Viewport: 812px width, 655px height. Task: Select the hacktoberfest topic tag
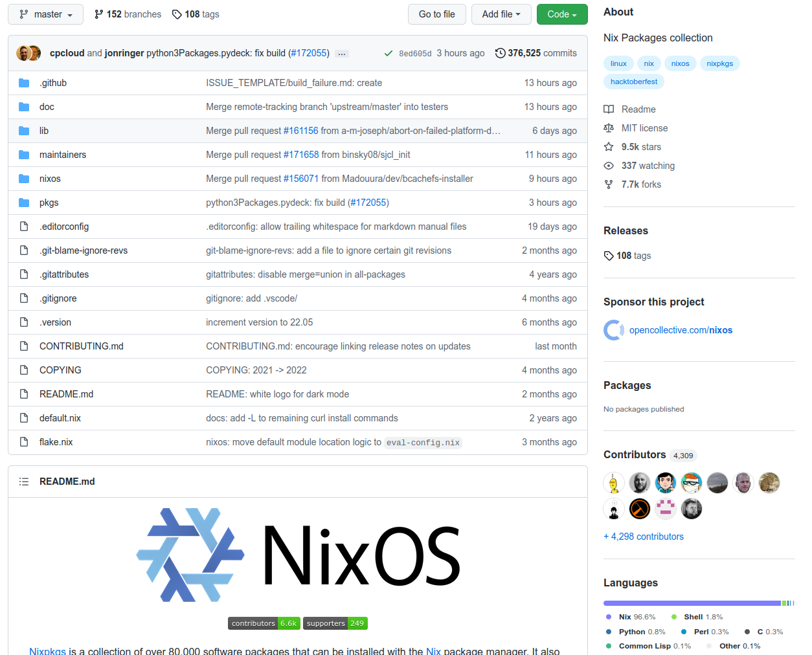point(634,82)
